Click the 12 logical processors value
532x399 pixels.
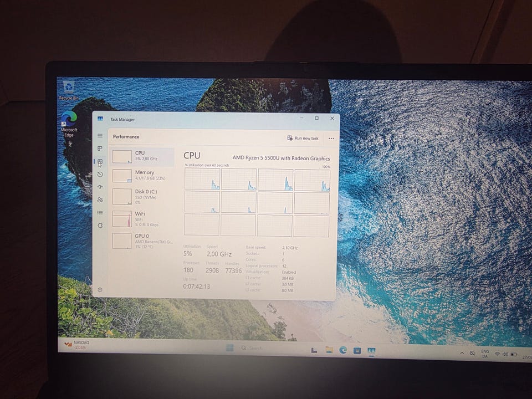(284, 267)
